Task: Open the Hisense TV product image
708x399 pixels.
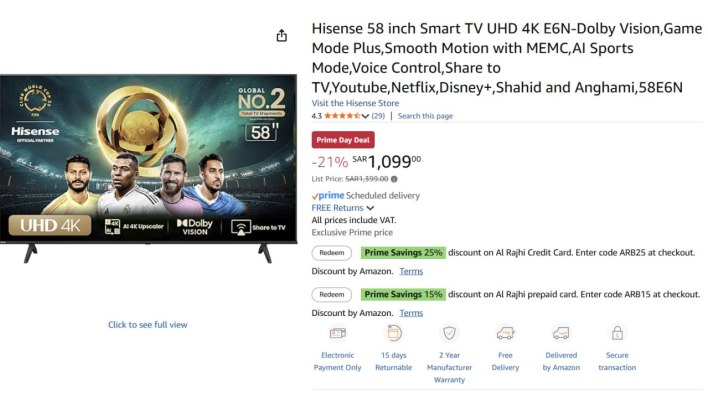Action: [x=148, y=168]
